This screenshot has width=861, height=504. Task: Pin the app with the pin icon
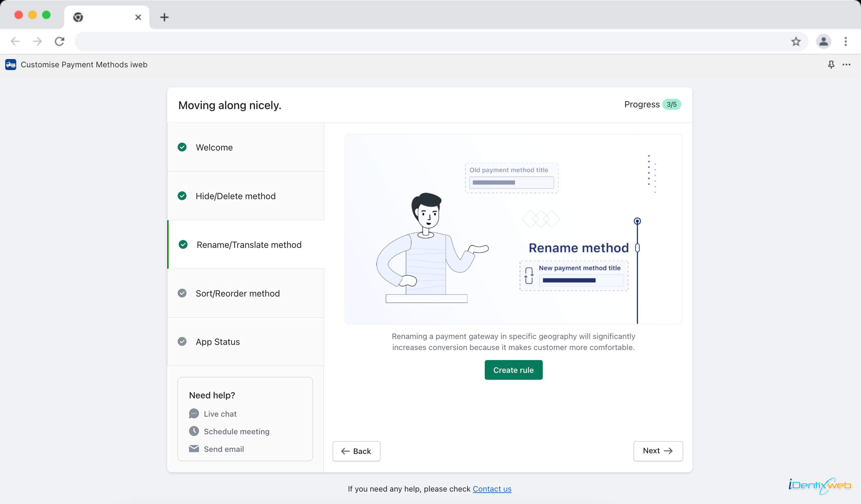[x=831, y=65]
